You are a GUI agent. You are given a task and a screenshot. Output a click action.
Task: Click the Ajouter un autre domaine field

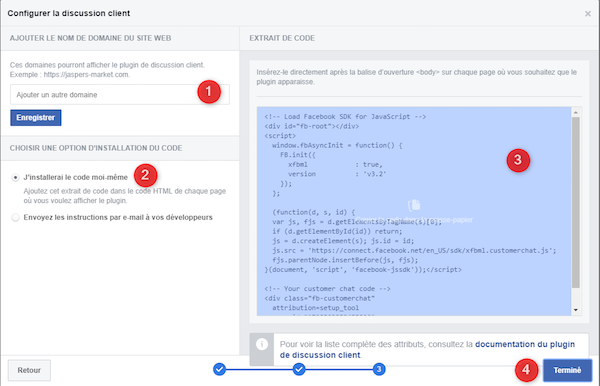[x=120, y=94]
